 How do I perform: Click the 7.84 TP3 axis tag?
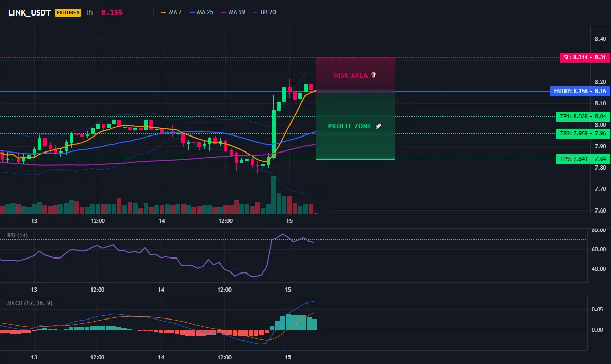click(600, 159)
